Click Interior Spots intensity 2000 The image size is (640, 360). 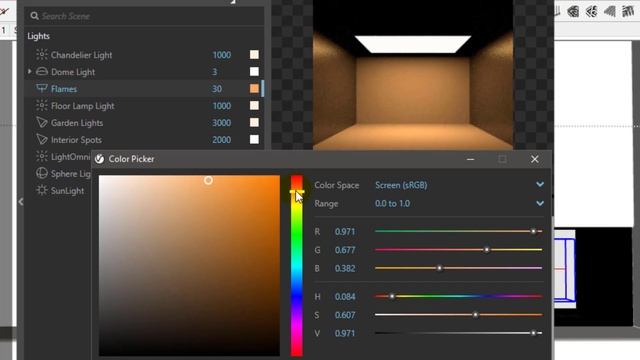pyautogui.click(x=222, y=140)
